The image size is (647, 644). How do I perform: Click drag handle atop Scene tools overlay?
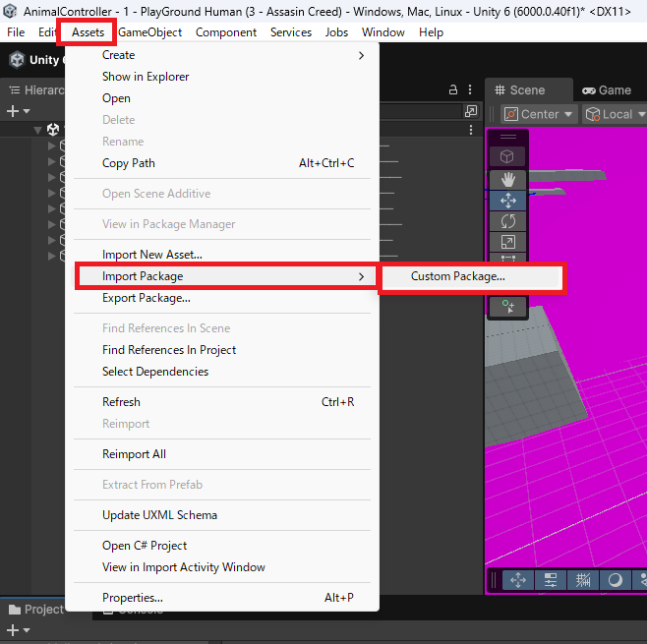tap(508, 137)
